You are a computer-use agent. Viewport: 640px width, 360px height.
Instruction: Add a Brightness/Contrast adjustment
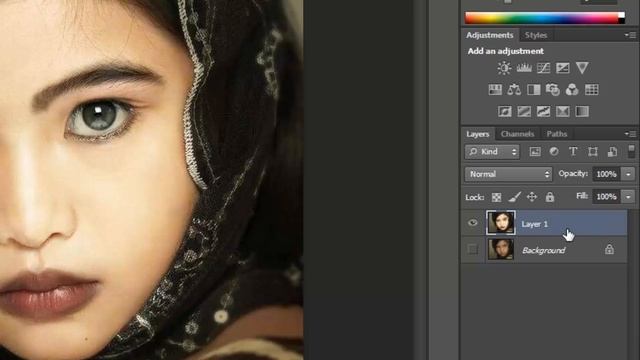point(504,68)
